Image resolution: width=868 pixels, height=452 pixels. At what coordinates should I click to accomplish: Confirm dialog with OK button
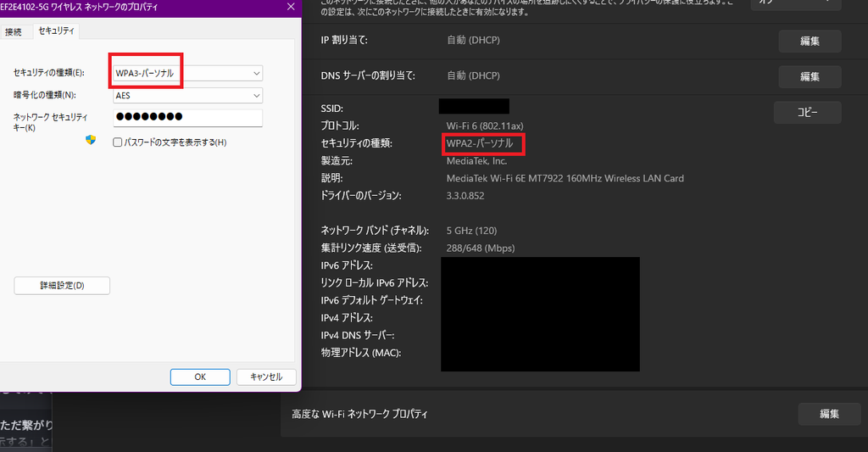pos(200,377)
